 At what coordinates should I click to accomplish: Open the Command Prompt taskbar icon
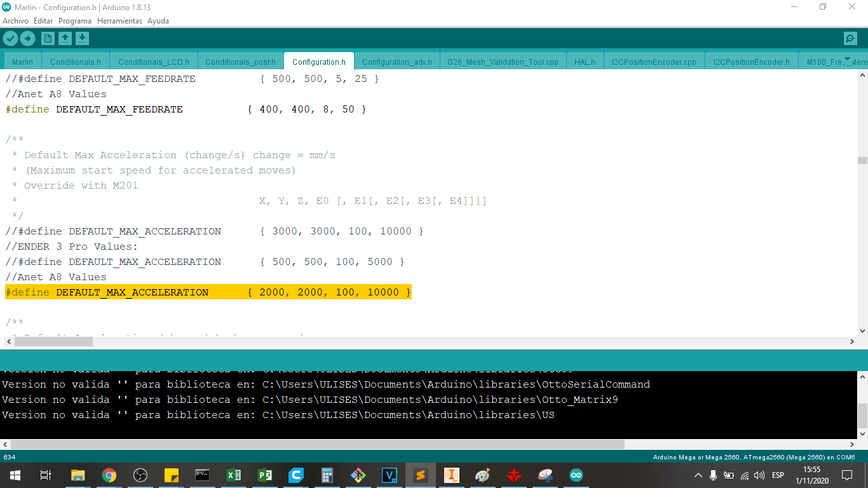pyautogui.click(x=203, y=475)
